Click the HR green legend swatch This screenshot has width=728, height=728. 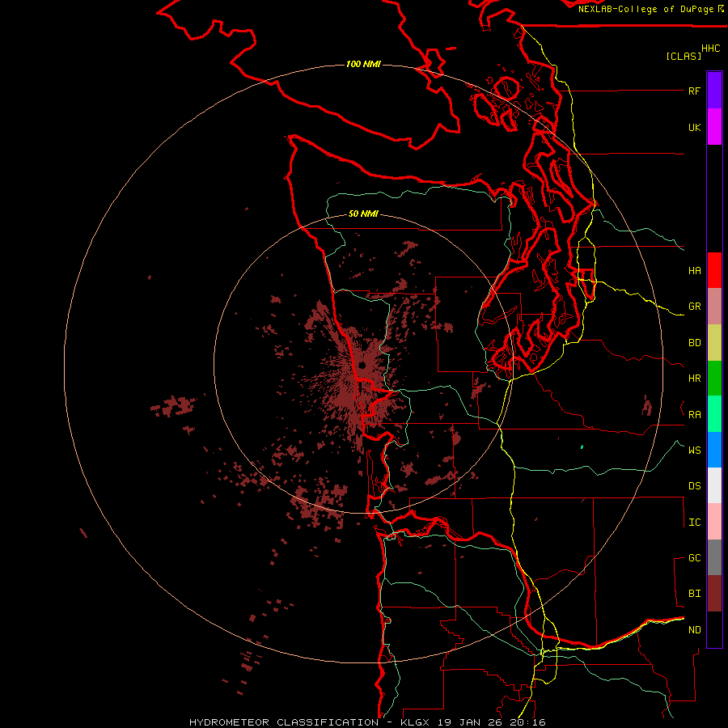tap(714, 379)
